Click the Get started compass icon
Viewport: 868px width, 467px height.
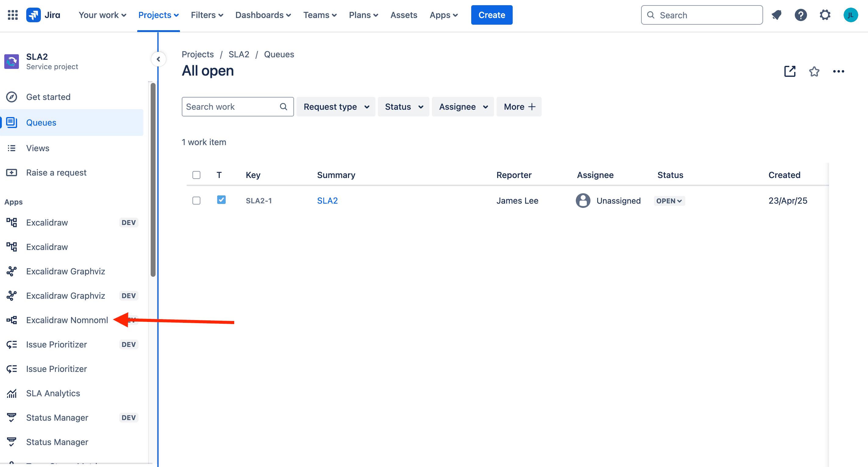click(12, 97)
